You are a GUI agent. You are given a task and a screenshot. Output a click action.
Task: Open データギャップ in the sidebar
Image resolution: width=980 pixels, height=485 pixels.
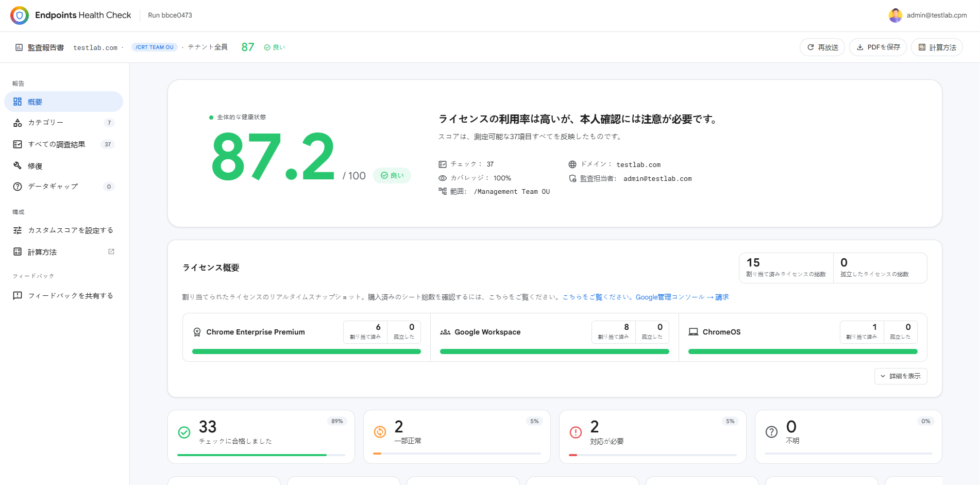pyautogui.click(x=64, y=187)
